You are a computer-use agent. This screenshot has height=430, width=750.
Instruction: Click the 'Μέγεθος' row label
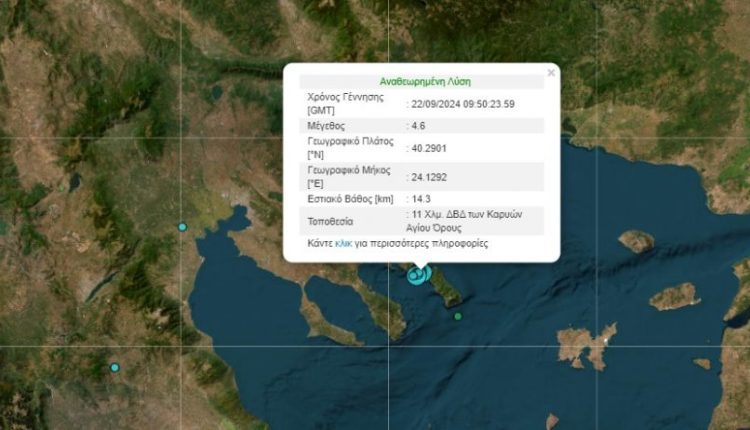click(x=328, y=126)
